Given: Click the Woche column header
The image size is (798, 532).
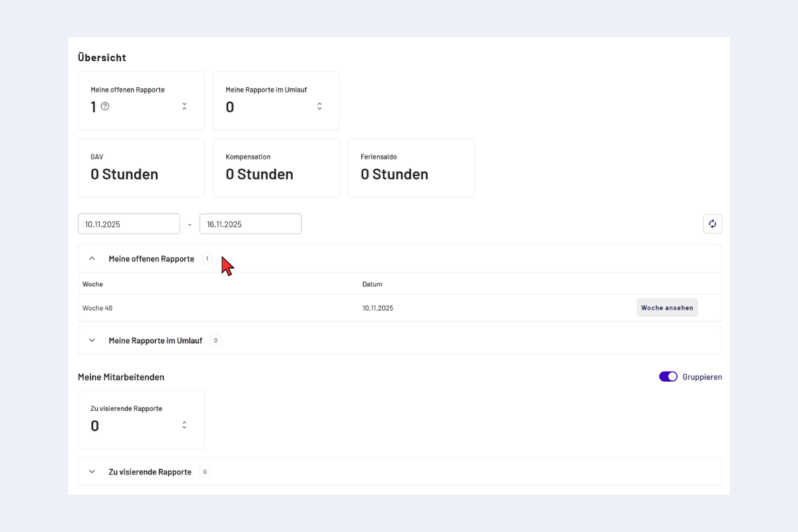Looking at the screenshot, I should click(x=93, y=285).
